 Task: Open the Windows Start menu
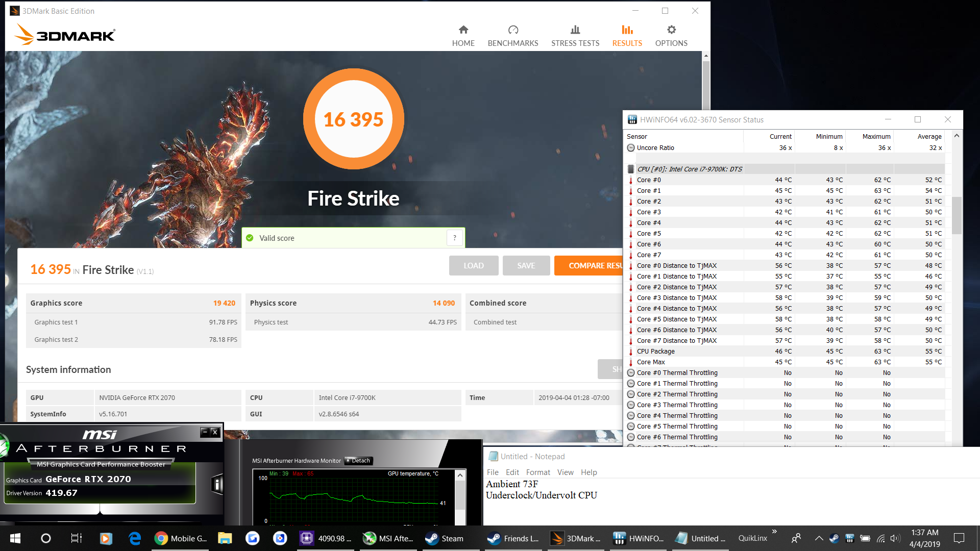pos(15,538)
